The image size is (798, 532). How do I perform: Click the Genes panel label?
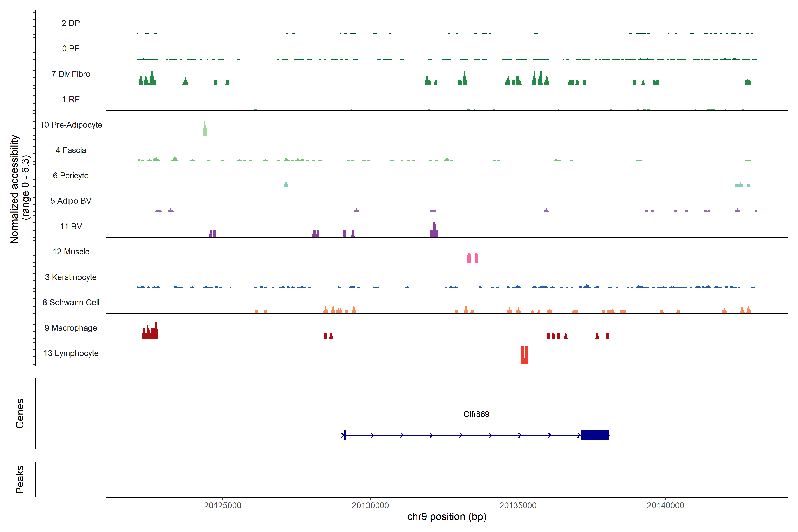[x=20, y=413]
